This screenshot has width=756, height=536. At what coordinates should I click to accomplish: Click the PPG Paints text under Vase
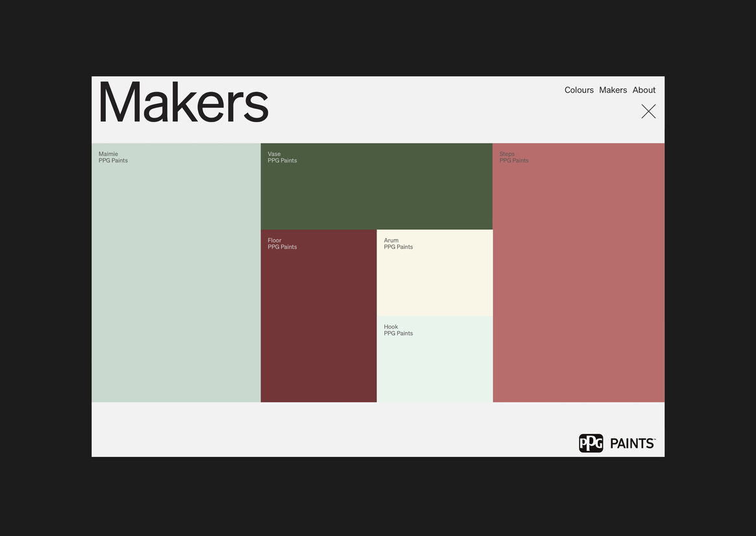point(282,161)
